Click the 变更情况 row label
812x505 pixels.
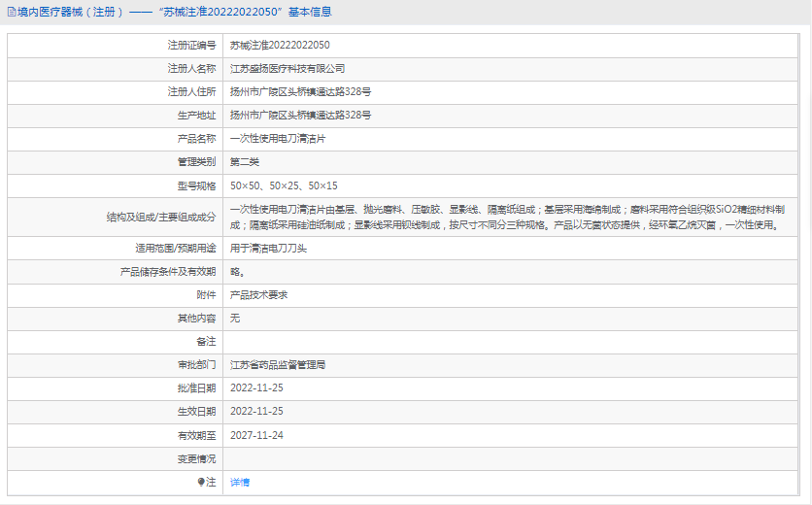(196, 459)
